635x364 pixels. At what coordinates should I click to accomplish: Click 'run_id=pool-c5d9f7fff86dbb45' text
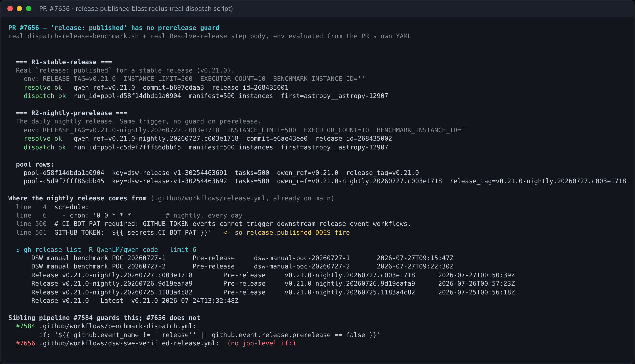click(127, 147)
